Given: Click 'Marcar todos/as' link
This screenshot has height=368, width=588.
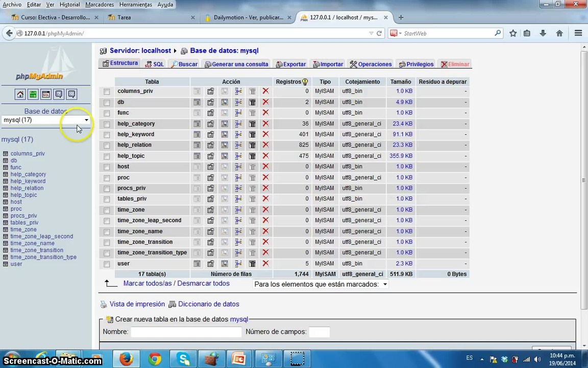Looking at the screenshot, I should coord(148,284).
